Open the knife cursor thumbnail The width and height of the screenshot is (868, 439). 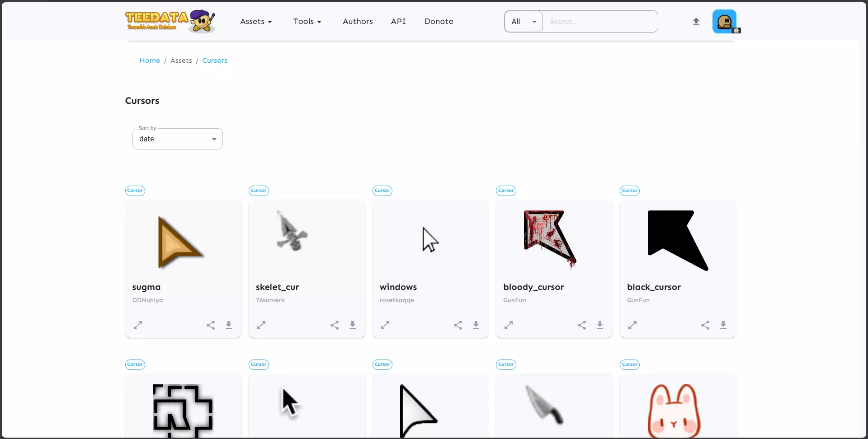545,405
